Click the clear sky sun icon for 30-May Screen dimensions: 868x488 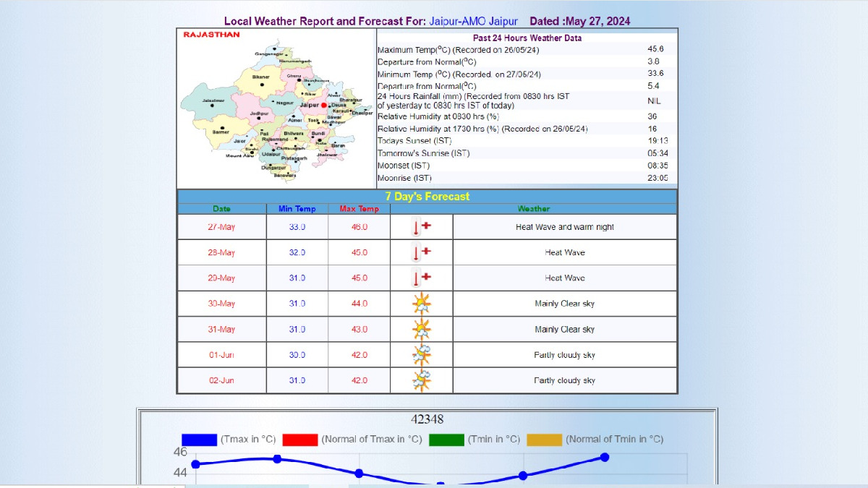[422, 303]
